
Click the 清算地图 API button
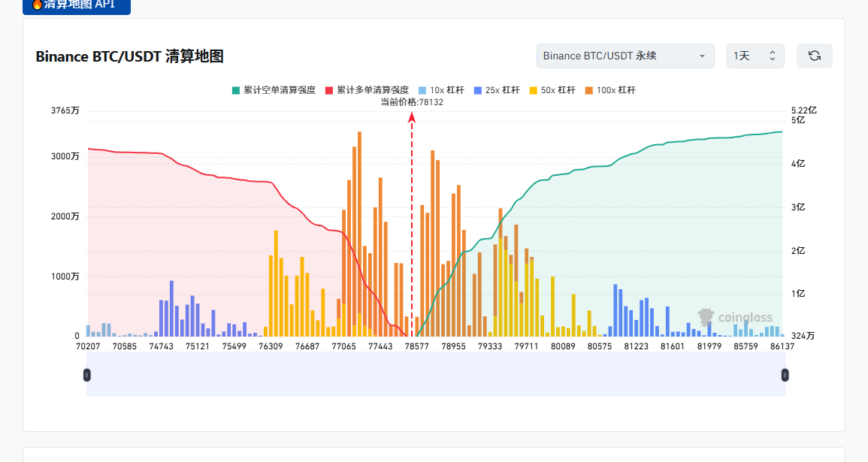tap(77, 5)
